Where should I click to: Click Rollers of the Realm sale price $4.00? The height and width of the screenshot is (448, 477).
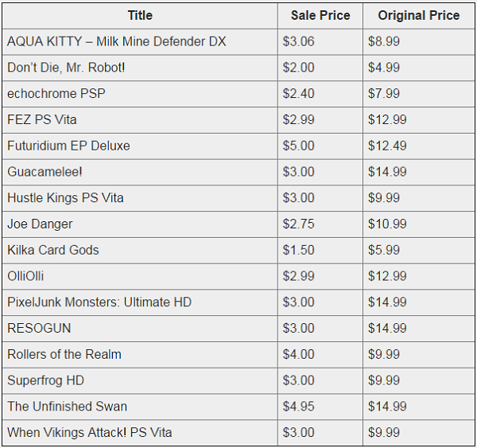click(298, 355)
